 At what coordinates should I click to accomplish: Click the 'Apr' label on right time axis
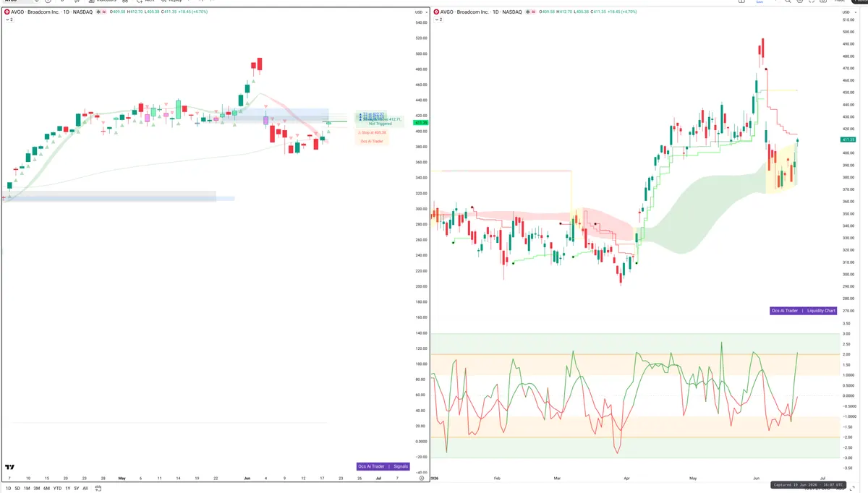click(626, 478)
